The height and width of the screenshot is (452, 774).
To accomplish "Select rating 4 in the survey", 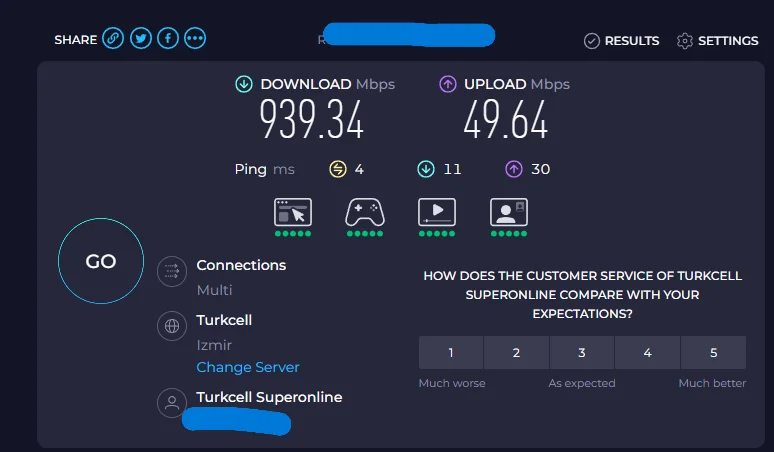I will (x=648, y=353).
